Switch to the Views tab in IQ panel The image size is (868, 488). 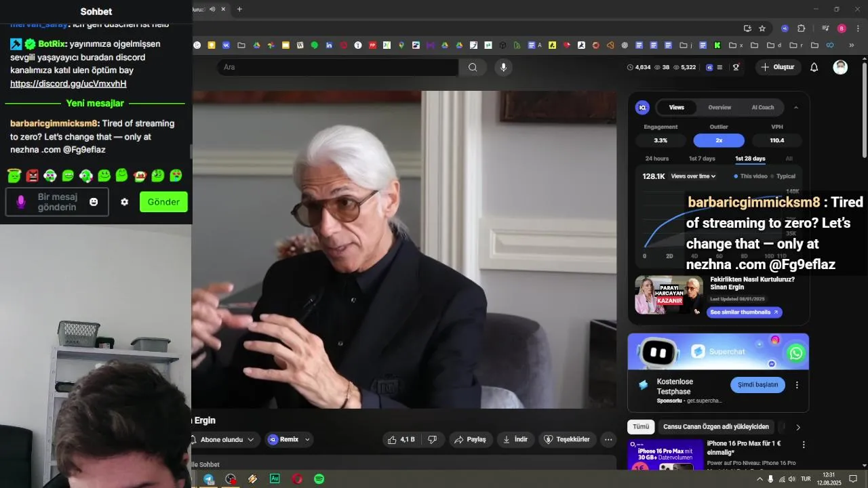[x=677, y=107]
